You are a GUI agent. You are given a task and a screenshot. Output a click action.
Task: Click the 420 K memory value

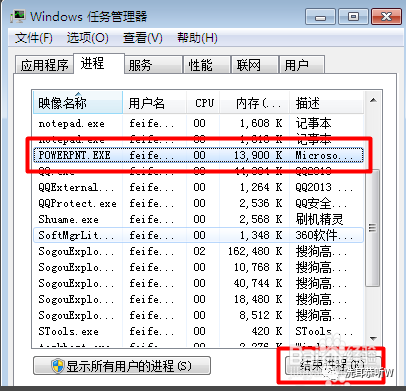[267, 331]
